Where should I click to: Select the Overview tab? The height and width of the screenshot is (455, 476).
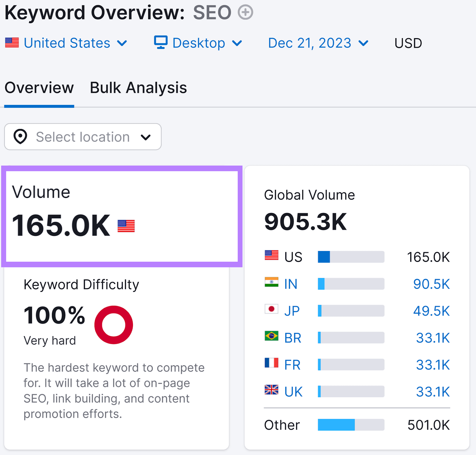(39, 87)
